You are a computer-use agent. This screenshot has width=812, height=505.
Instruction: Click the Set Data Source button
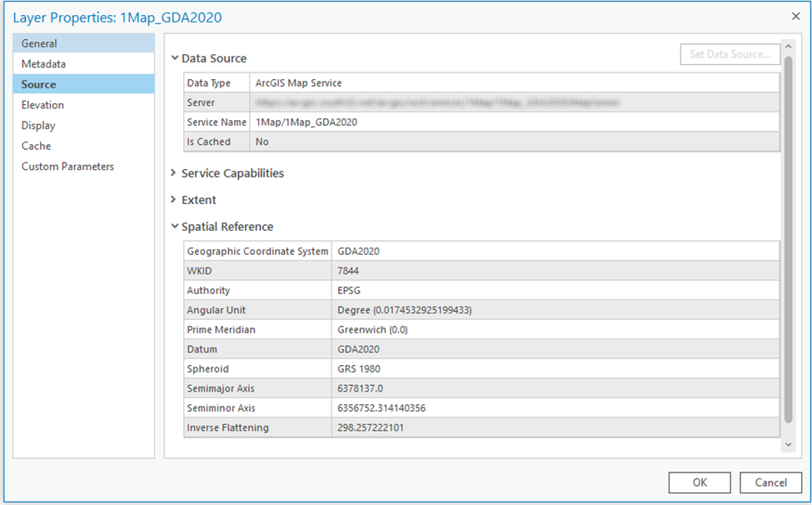730,54
